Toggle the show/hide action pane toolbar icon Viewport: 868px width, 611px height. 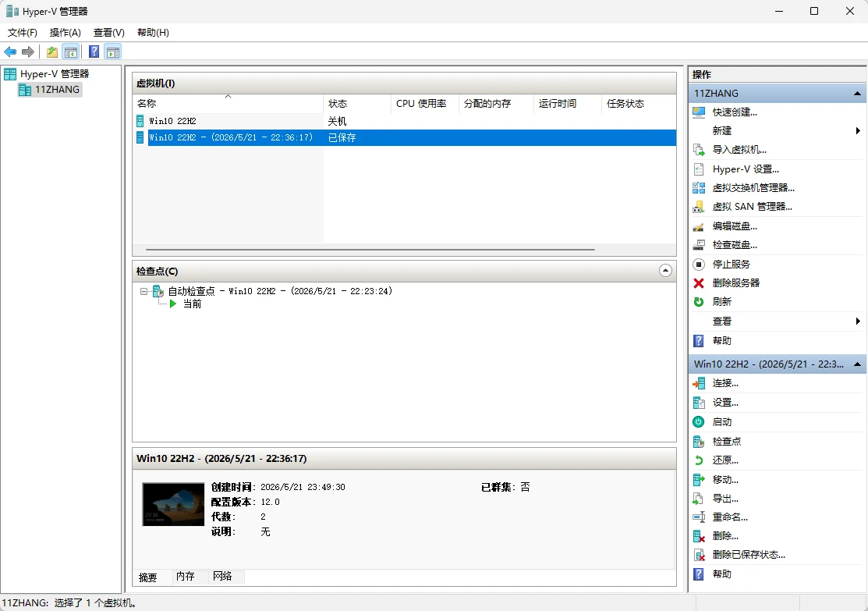click(113, 52)
